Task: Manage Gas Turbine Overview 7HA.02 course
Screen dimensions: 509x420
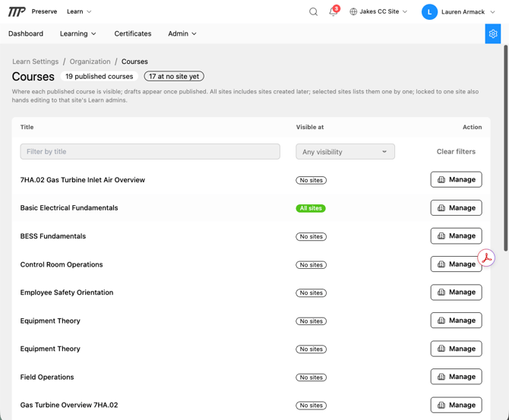Action: pyautogui.click(x=456, y=405)
